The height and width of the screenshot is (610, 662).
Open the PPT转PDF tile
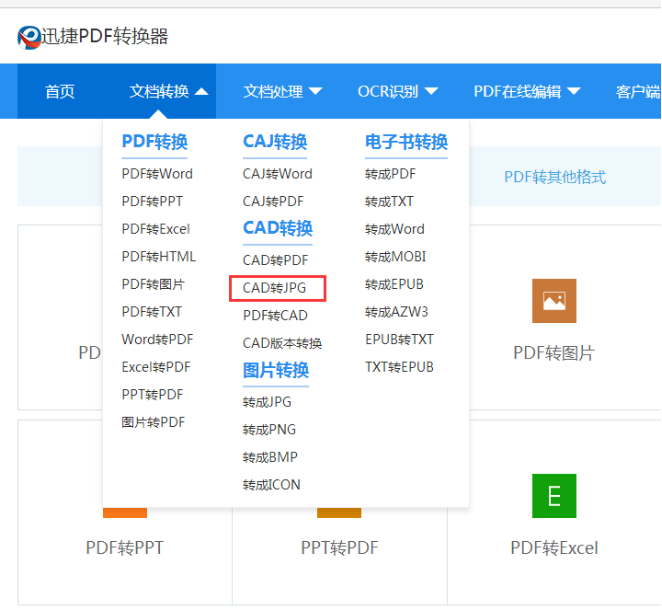(x=338, y=547)
